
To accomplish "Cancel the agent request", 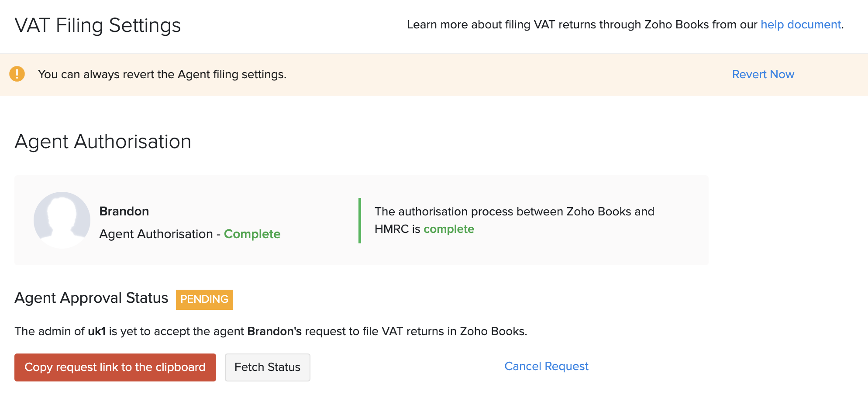I will [546, 366].
